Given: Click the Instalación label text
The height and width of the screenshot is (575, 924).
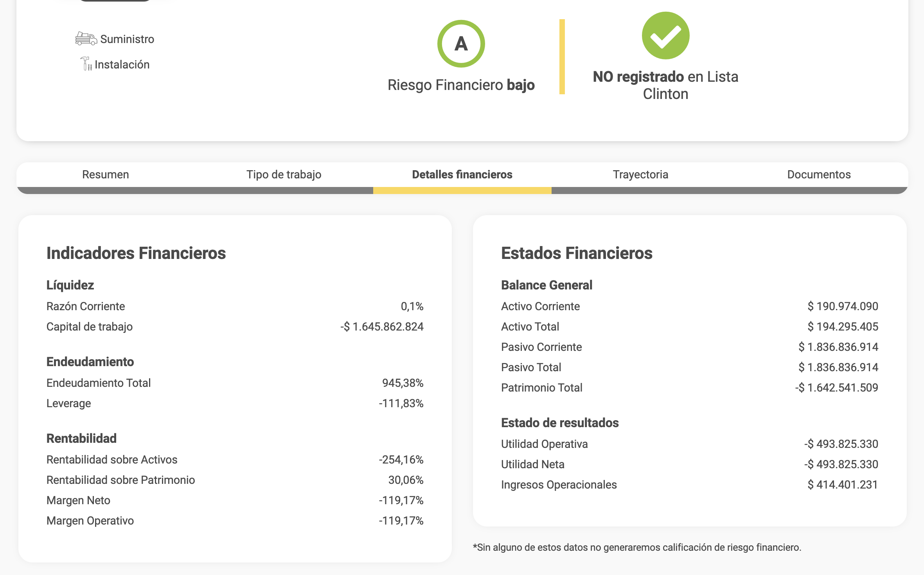Looking at the screenshot, I should tap(122, 65).
